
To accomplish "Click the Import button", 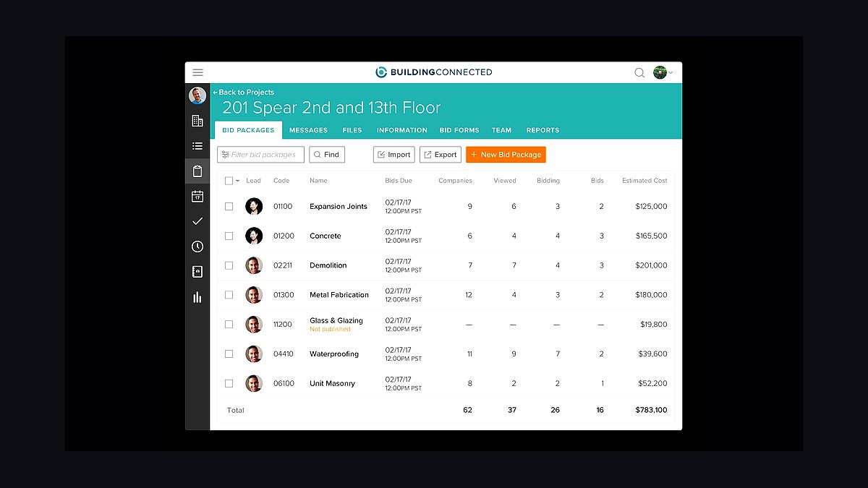I will click(394, 155).
